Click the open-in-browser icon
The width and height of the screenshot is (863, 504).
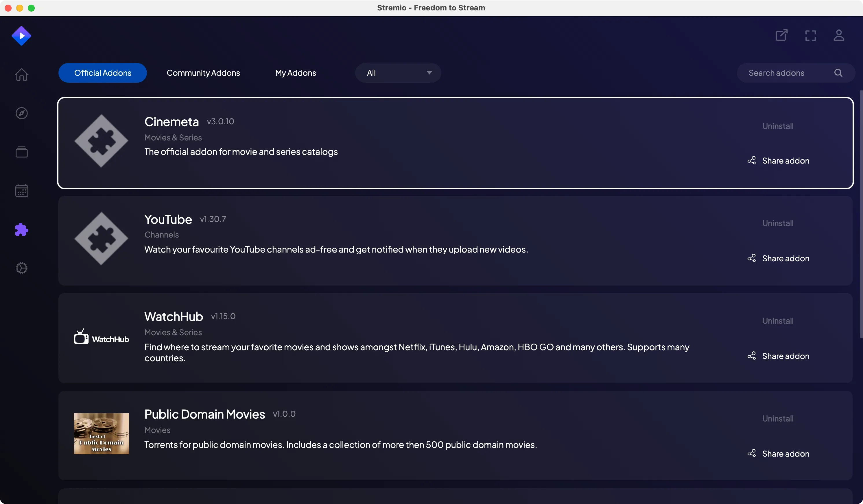coord(781,35)
